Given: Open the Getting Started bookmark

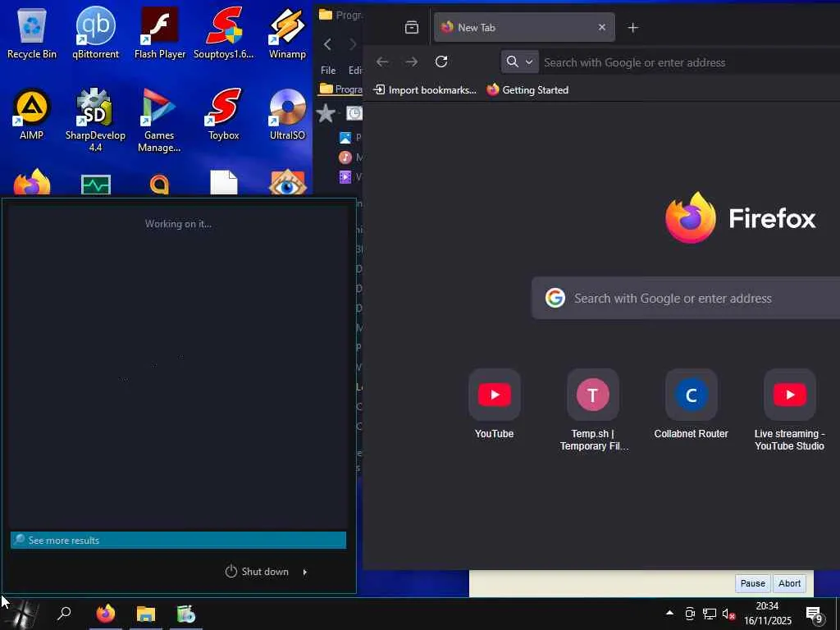Looking at the screenshot, I should point(527,90).
